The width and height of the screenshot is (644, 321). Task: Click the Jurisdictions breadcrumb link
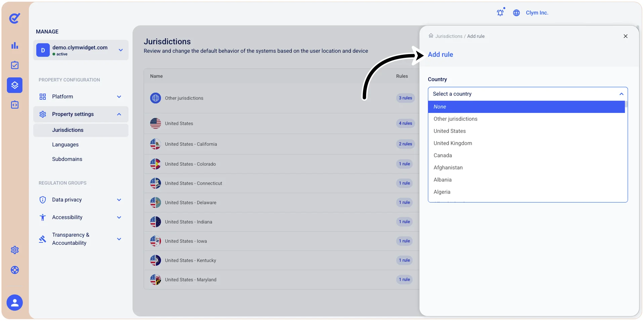[448, 36]
